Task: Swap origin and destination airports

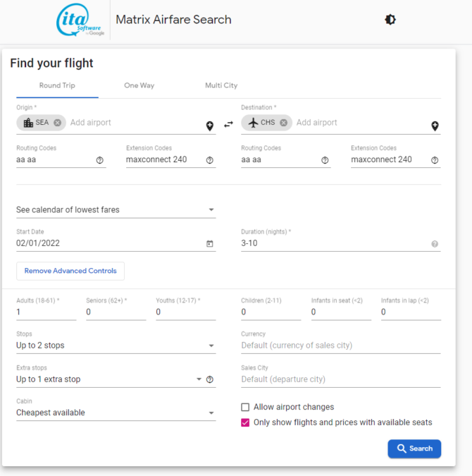Action: 228,124
